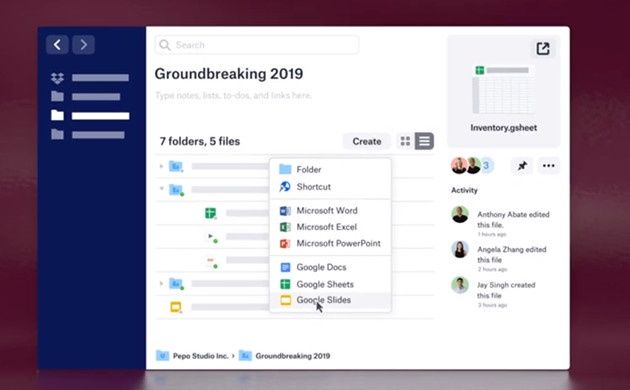The image size is (630, 390).
Task: Click Angela Zhang's avatar in Activity
Action: tap(460, 249)
